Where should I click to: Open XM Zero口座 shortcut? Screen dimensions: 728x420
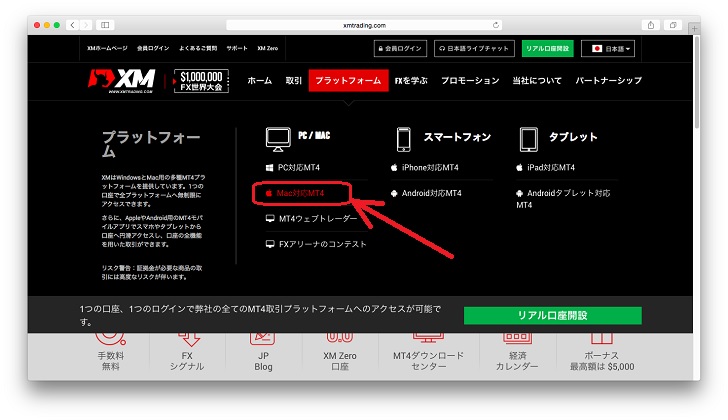pos(340,353)
